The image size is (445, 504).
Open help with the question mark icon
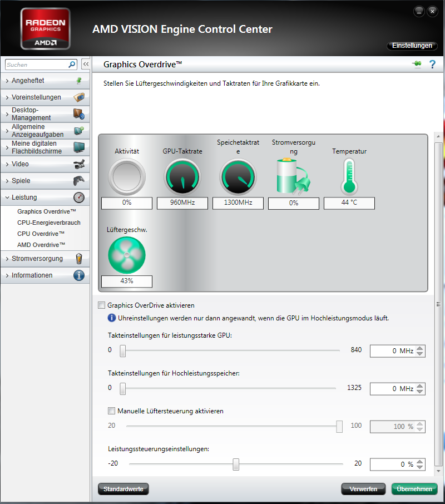432,65
